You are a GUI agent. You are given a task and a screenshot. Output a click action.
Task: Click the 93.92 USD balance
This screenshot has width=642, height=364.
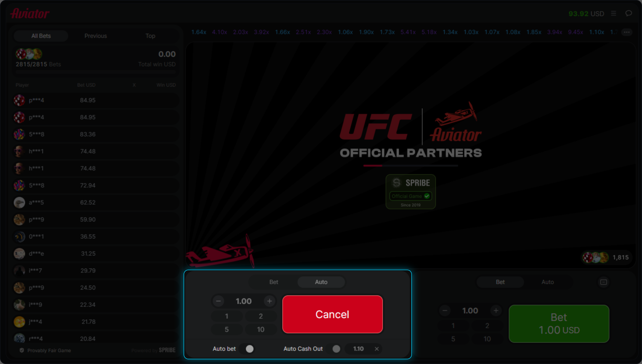586,14
